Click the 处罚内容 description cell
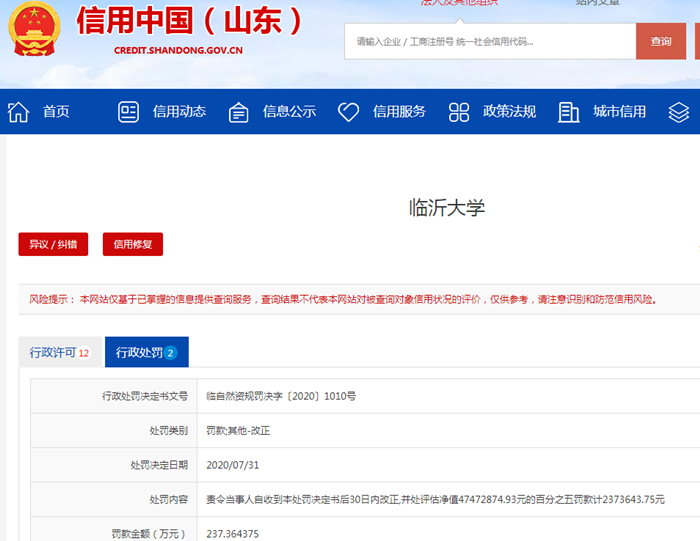Viewport: 700px width, 541px height. click(435, 499)
